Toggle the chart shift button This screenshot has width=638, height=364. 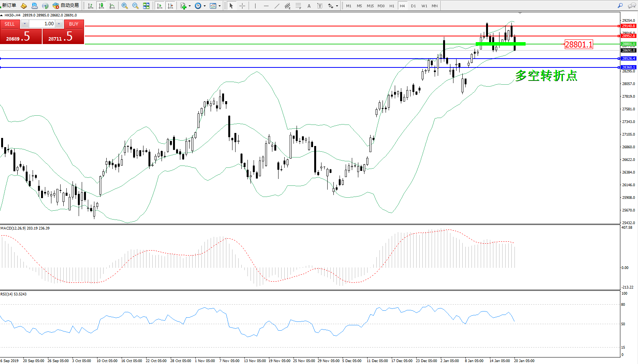pyautogui.click(x=170, y=6)
